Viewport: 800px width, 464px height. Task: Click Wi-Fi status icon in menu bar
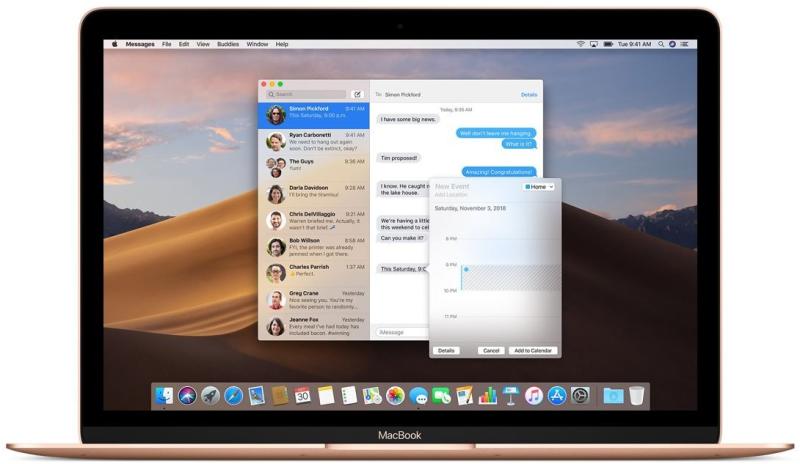click(x=580, y=44)
